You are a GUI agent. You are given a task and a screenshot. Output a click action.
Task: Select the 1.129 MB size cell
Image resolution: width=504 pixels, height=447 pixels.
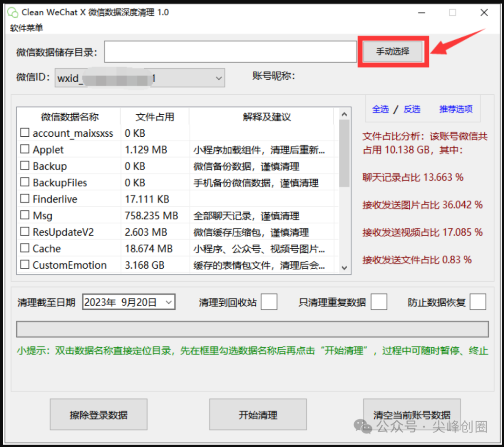146,150
